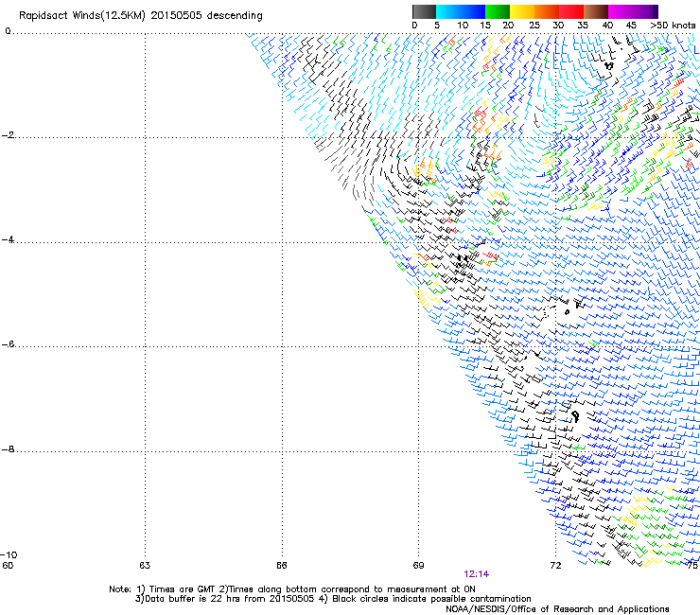Click the gray 0-5 knots color swatch
The width and height of the screenshot is (700, 615).
[x=425, y=11]
